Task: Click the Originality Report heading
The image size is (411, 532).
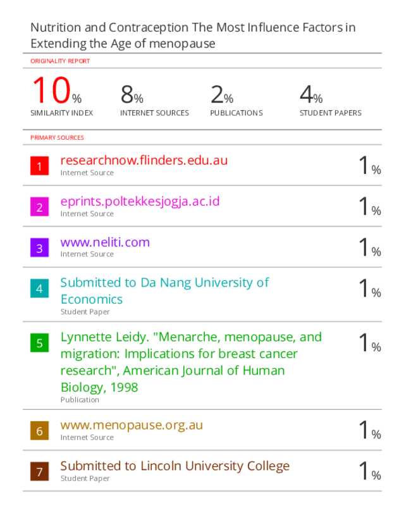Action: click(x=60, y=61)
